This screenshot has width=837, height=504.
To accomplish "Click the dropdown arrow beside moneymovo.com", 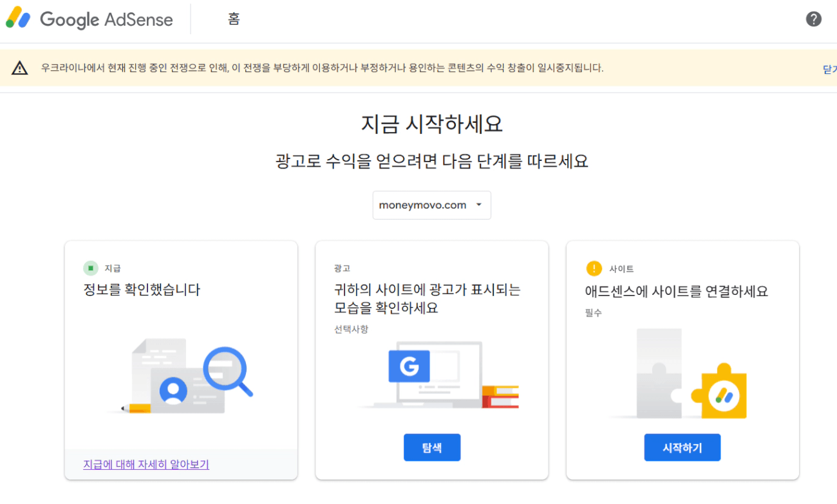I will pyautogui.click(x=478, y=205).
